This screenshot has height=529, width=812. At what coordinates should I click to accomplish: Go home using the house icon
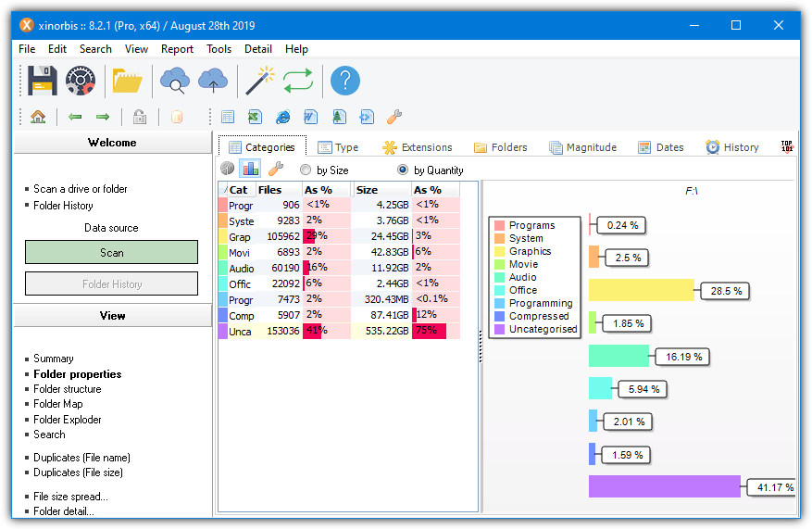click(38, 117)
